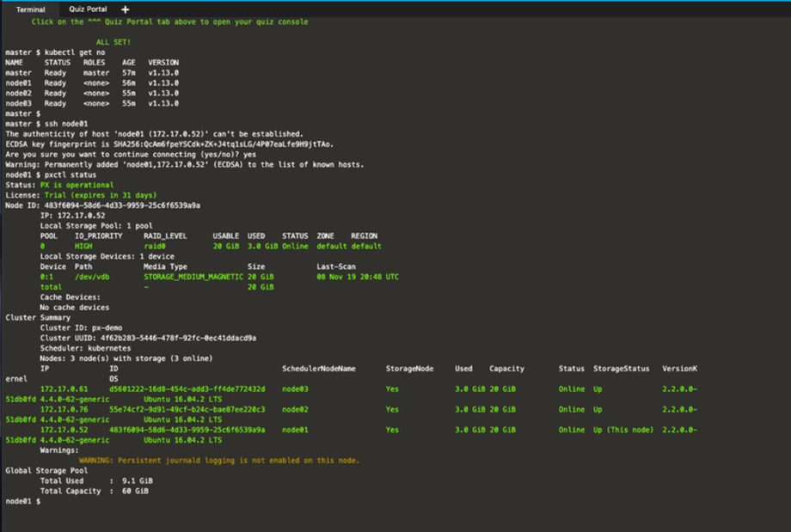Click the 'Click on the Quiz Portal tab' hint
This screenshot has height=532, width=791.
pyautogui.click(x=169, y=22)
